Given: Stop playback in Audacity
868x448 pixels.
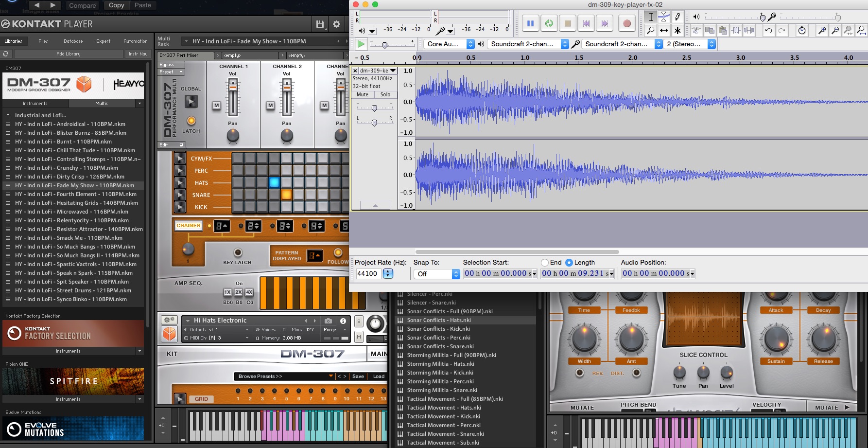Looking at the screenshot, I should pos(568,23).
